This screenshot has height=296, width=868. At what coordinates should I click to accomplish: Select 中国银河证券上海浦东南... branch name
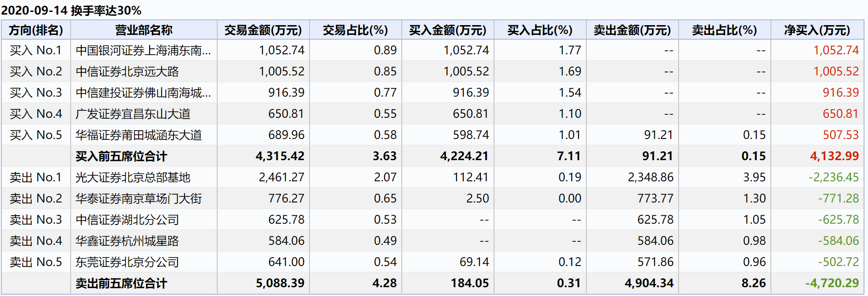143,50
